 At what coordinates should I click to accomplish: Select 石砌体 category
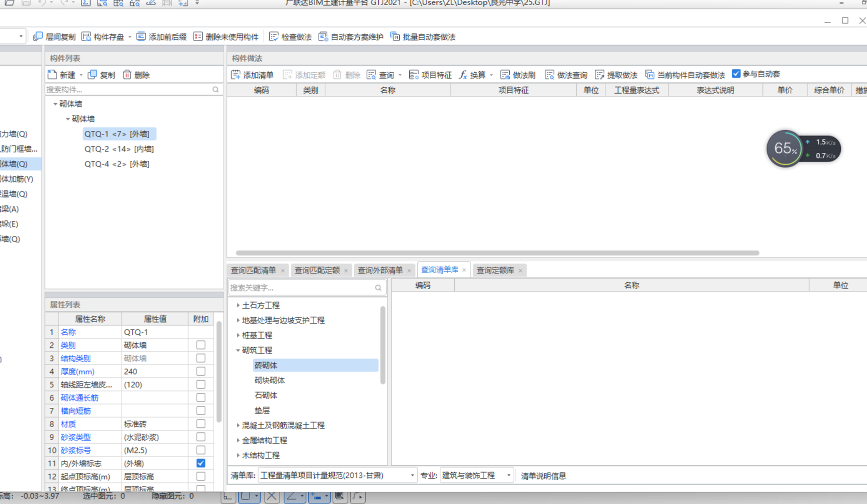[x=266, y=395]
